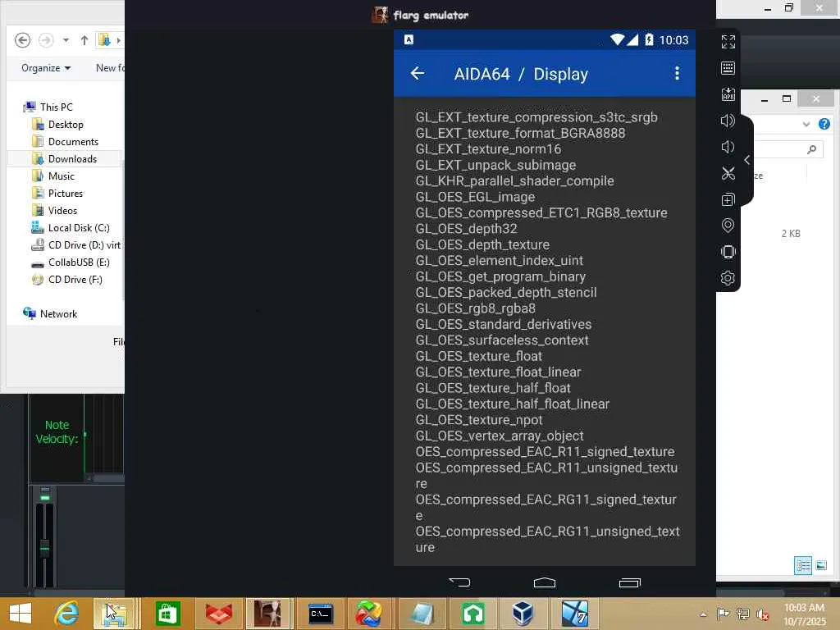Open emulator virtual location tool

point(728,226)
